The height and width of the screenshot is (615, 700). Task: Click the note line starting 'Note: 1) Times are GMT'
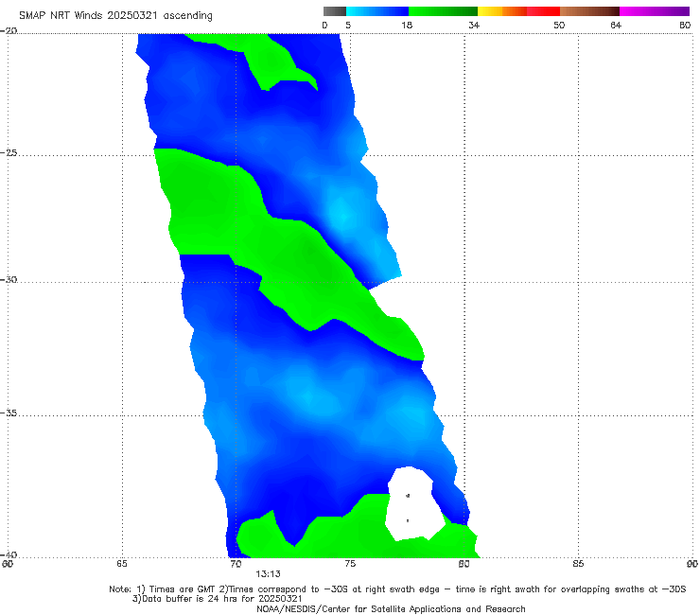pyautogui.click(x=397, y=589)
